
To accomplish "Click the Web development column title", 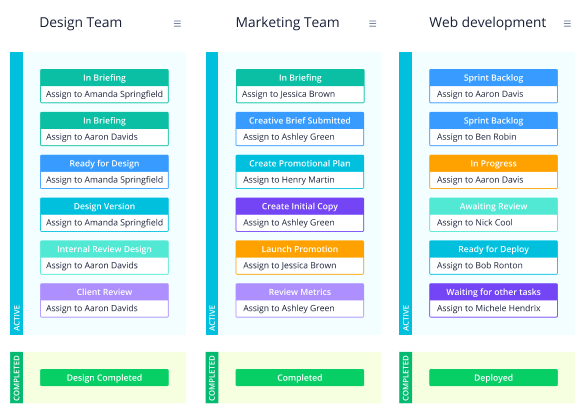I will [487, 22].
